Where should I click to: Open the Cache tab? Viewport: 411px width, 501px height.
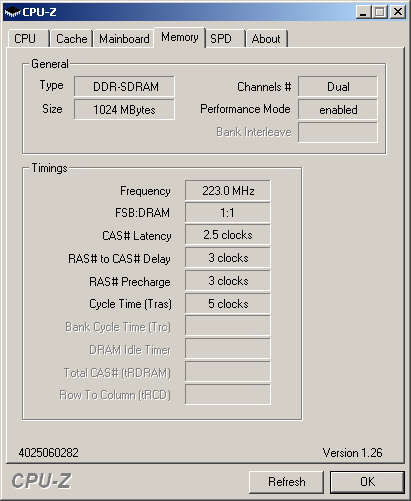(x=71, y=39)
